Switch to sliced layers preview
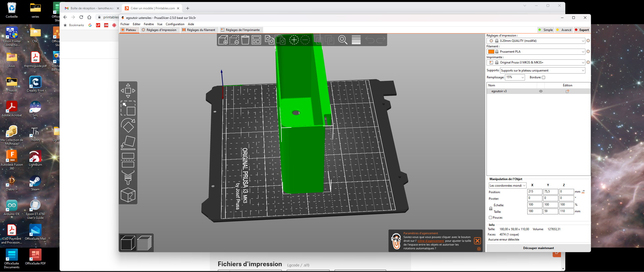 coord(144,243)
